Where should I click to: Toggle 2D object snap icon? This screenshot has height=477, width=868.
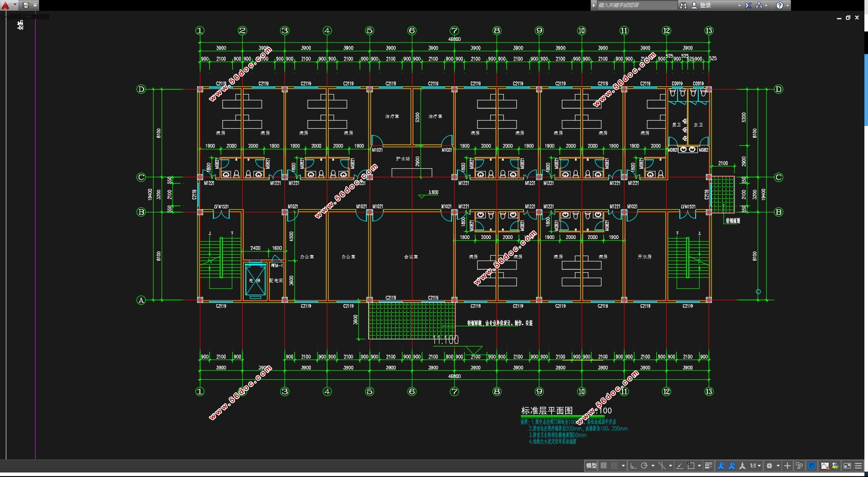tap(691, 466)
